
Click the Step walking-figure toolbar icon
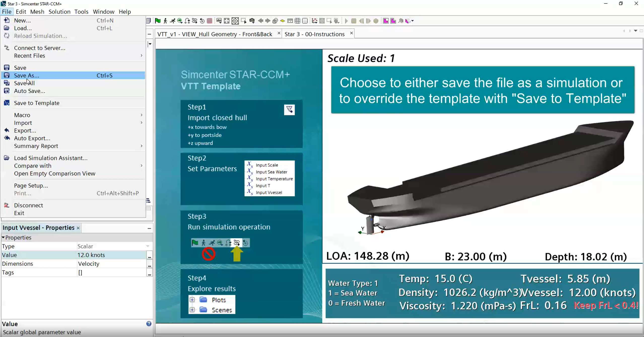click(x=165, y=21)
